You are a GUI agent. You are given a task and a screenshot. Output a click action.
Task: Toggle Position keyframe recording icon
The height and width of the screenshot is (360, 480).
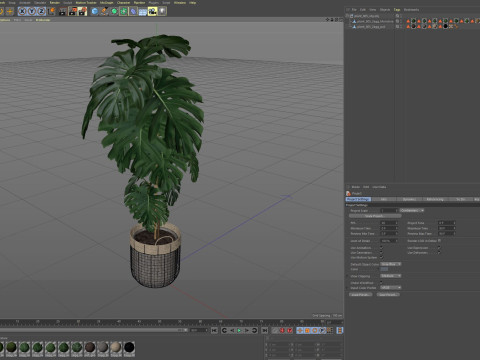point(300,330)
